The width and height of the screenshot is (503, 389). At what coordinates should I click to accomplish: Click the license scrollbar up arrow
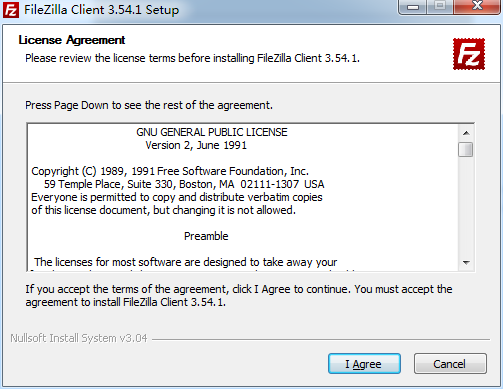coord(466,133)
